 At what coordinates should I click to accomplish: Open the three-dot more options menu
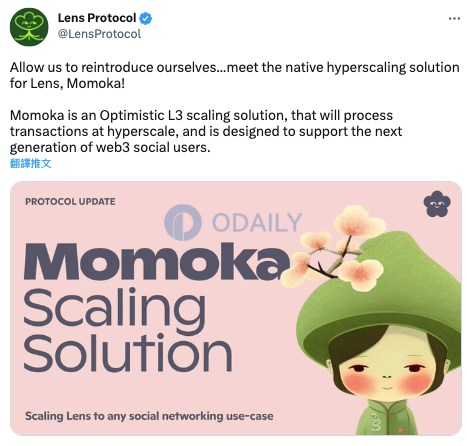click(x=454, y=19)
